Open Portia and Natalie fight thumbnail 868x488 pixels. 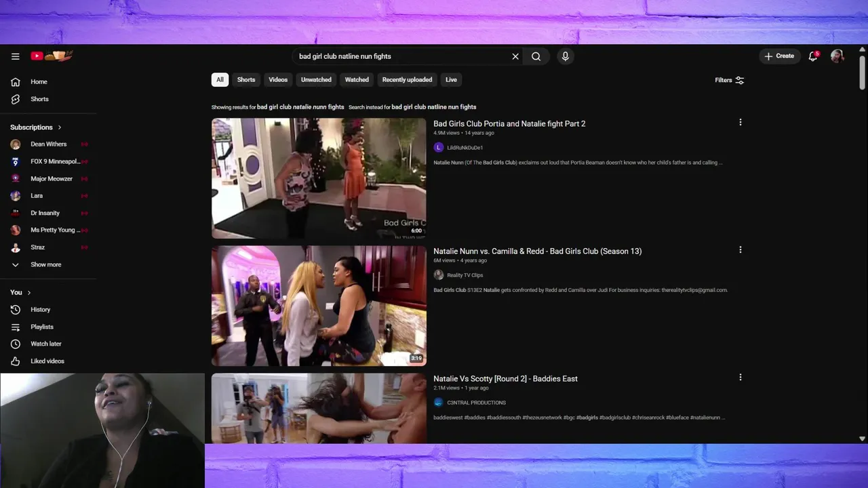[319, 178]
